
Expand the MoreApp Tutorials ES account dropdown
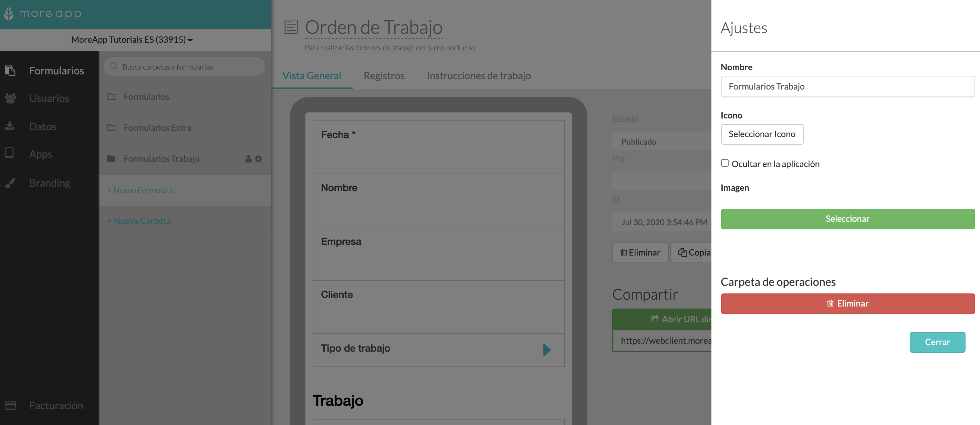pos(132,39)
